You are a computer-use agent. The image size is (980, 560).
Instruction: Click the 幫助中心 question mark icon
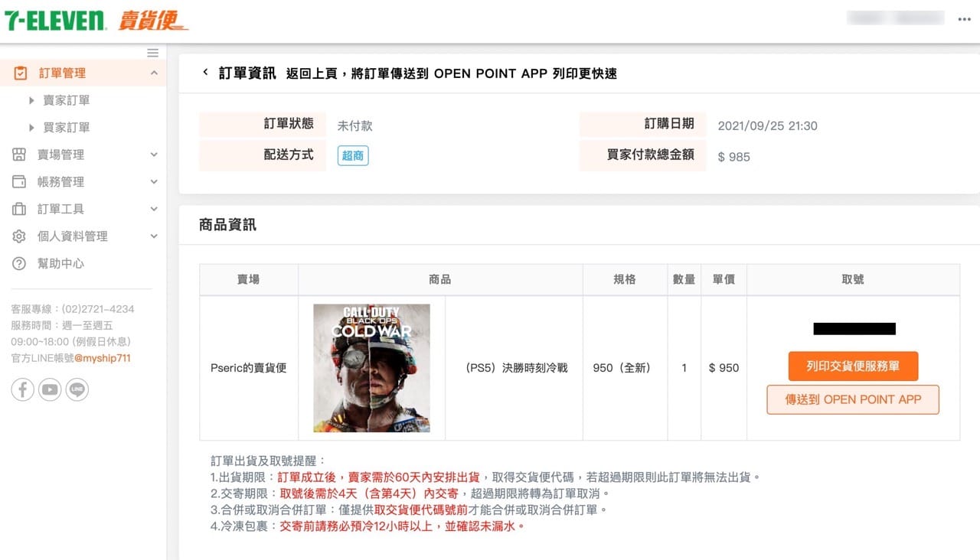(19, 263)
